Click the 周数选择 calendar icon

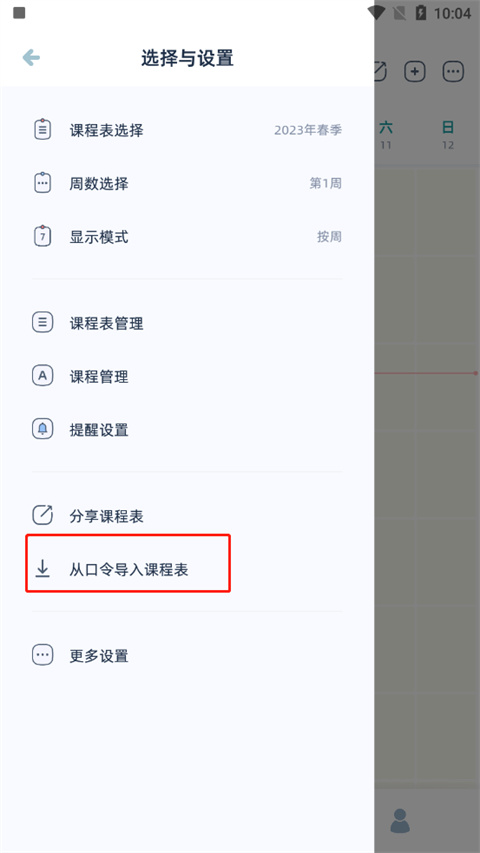click(42, 183)
